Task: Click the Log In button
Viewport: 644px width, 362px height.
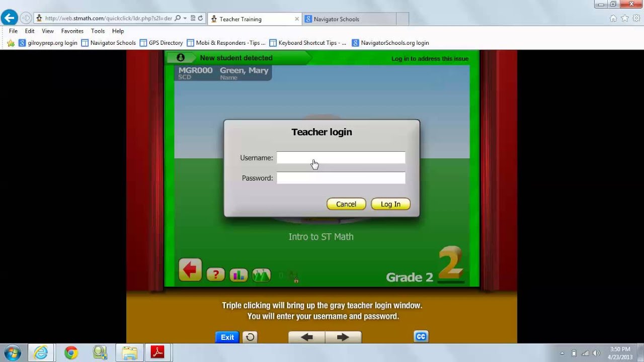Action: [x=390, y=204]
